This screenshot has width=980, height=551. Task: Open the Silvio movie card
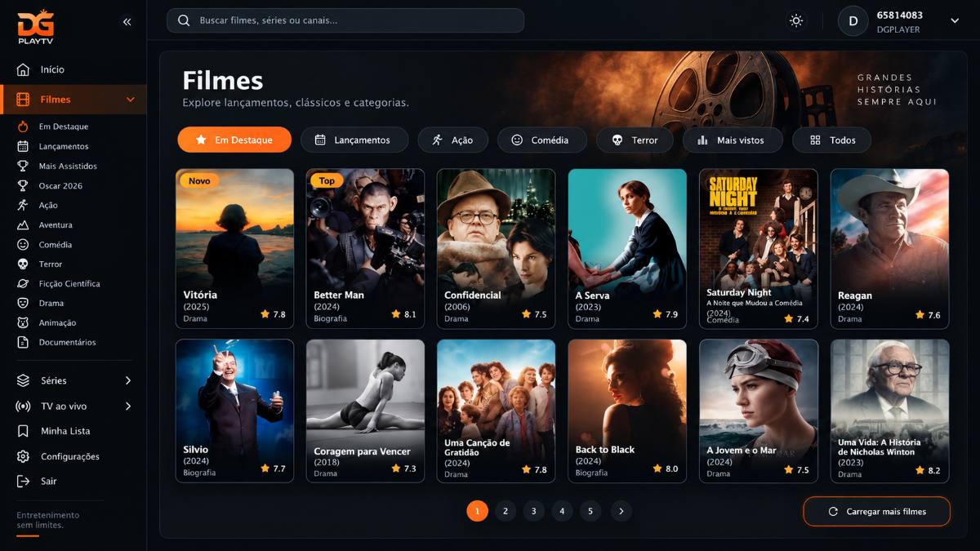pyautogui.click(x=234, y=411)
